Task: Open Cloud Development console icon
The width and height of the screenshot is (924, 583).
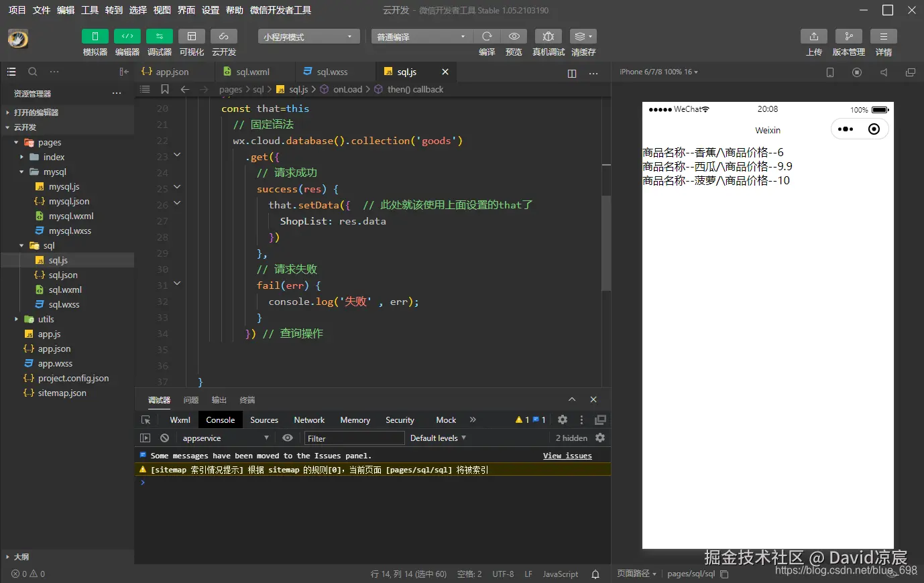Action: pyautogui.click(x=223, y=37)
